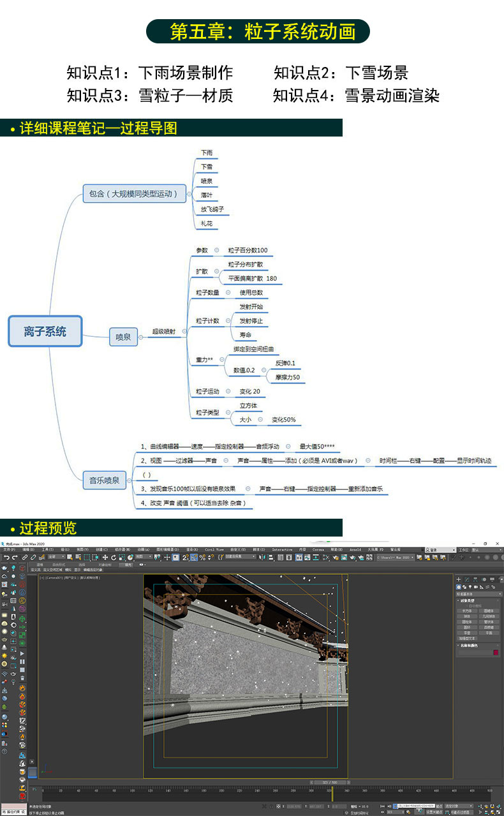
Task: Click the time slider showing 323 / 500
Action: coord(330,782)
